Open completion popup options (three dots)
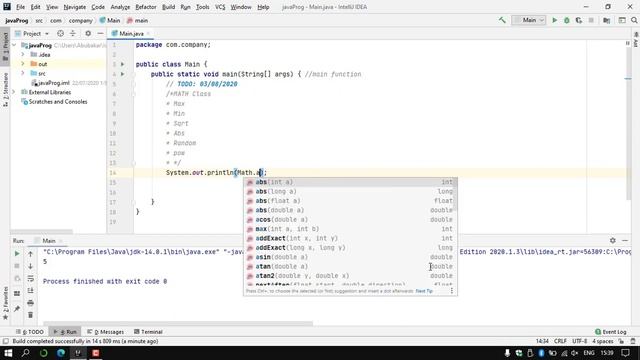The image size is (640, 360). pyautogui.click(x=451, y=291)
